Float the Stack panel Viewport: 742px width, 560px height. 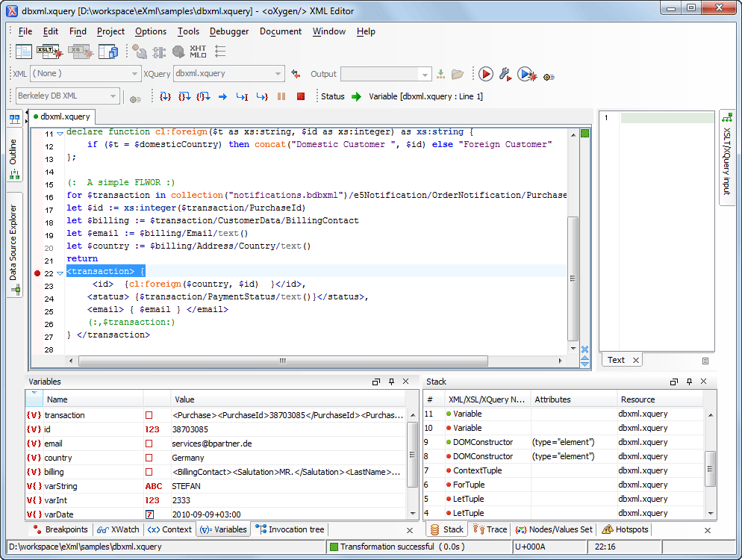point(674,382)
